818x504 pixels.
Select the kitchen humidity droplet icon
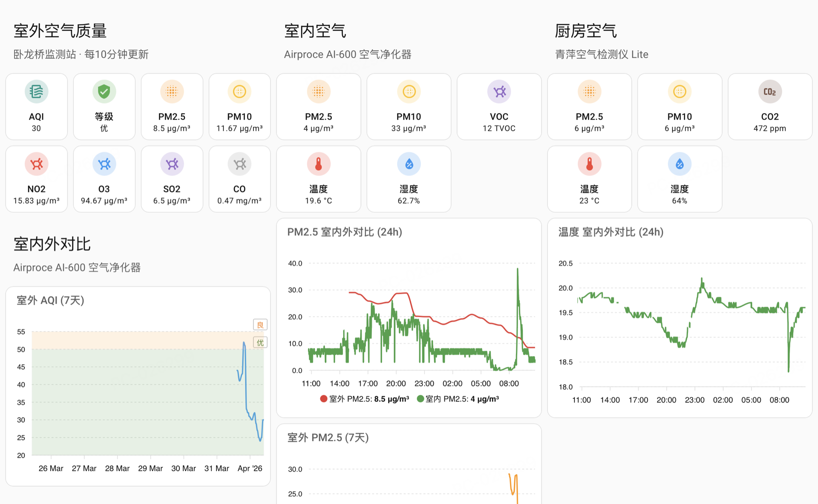point(680,164)
